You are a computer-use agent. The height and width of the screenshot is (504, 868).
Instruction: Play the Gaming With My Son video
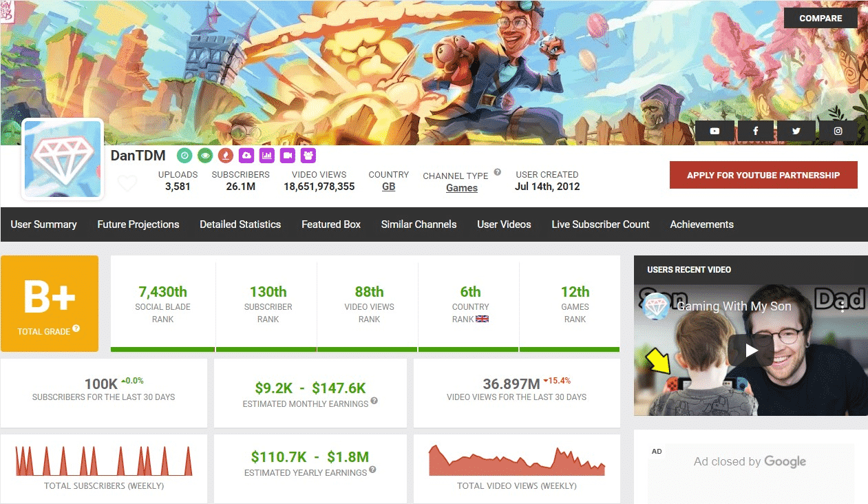click(751, 350)
